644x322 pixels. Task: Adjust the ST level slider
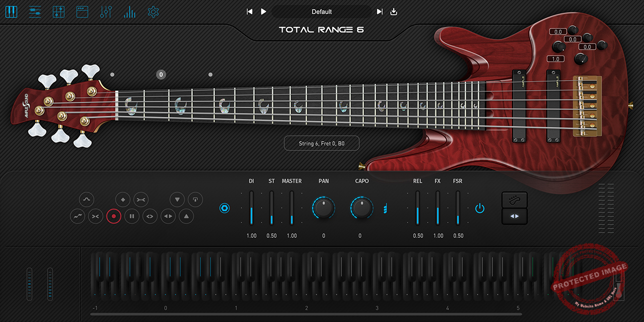(271, 208)
